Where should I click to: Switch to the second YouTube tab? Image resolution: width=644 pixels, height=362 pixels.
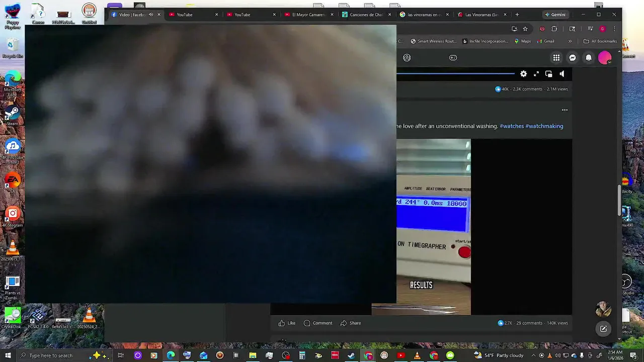252,15
